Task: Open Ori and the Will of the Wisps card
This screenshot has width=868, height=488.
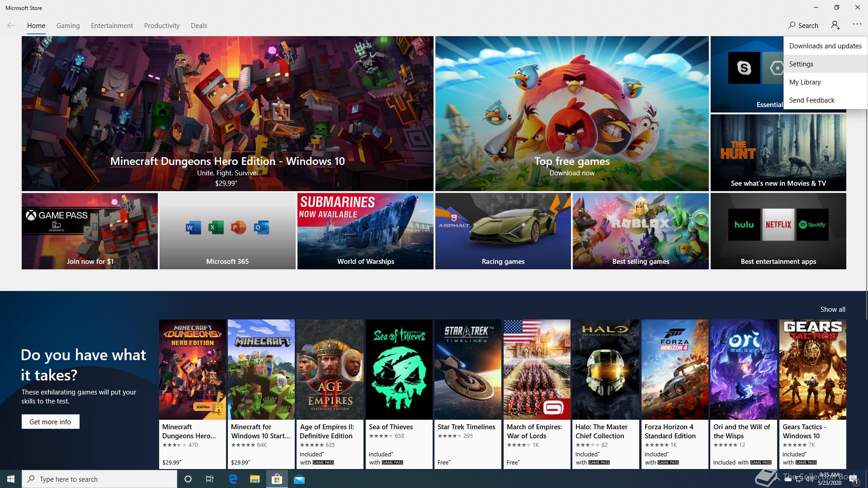Action: pyautogui.click(x=744, y=394)
